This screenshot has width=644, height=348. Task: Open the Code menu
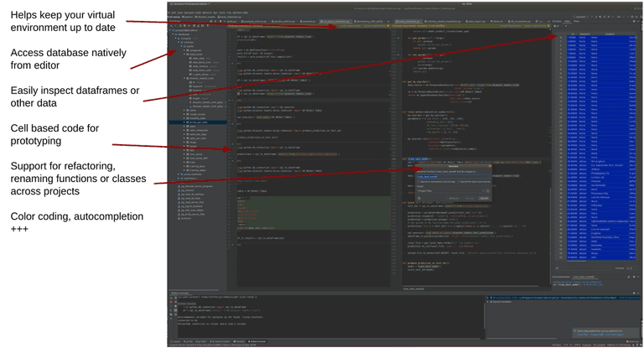tap(199, 13)
